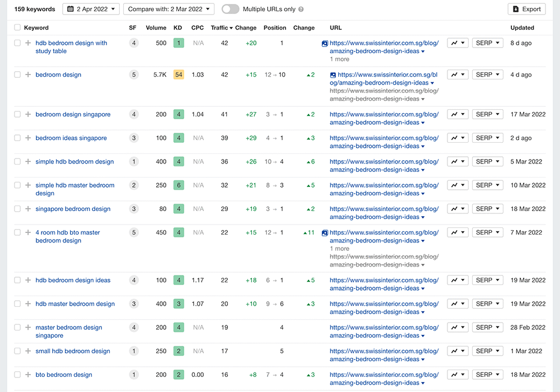Click the yellow KD 54 badge
The image size is (560, 392).
(179, 75)
